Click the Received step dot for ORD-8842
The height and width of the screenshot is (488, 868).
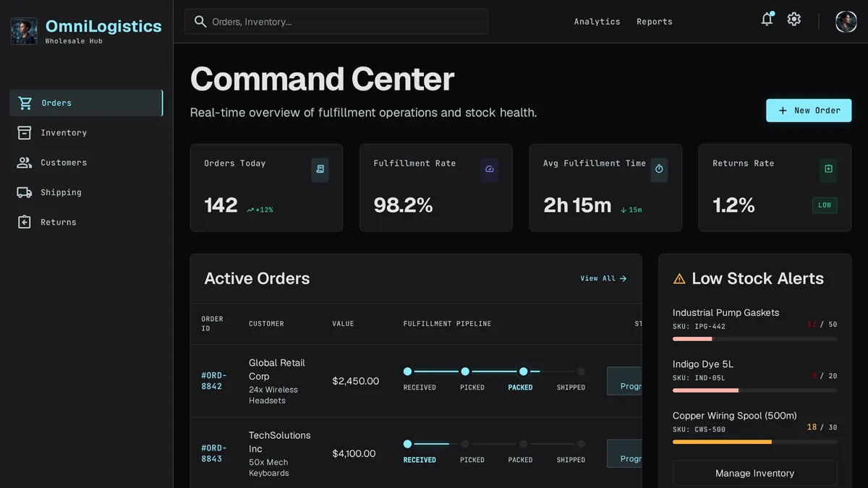407,372
